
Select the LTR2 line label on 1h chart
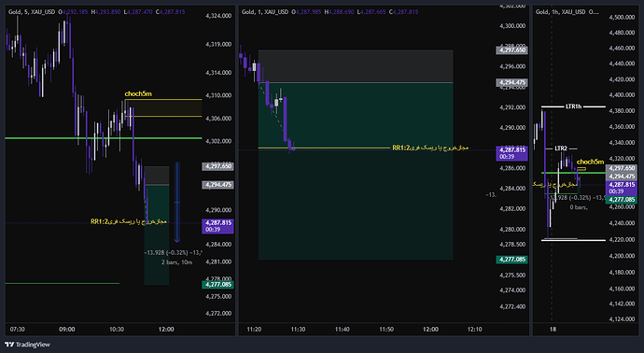[x=561, y=148]
